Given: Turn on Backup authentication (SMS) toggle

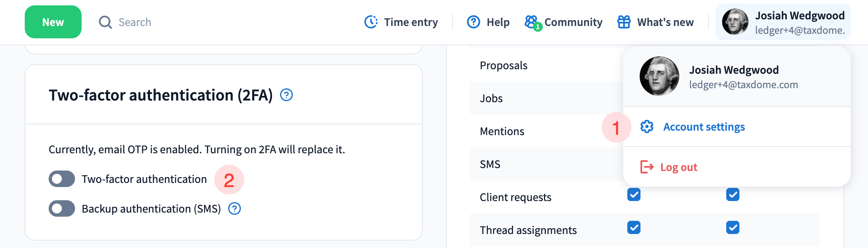Looking at the screenshot, I should pos(62,209).
